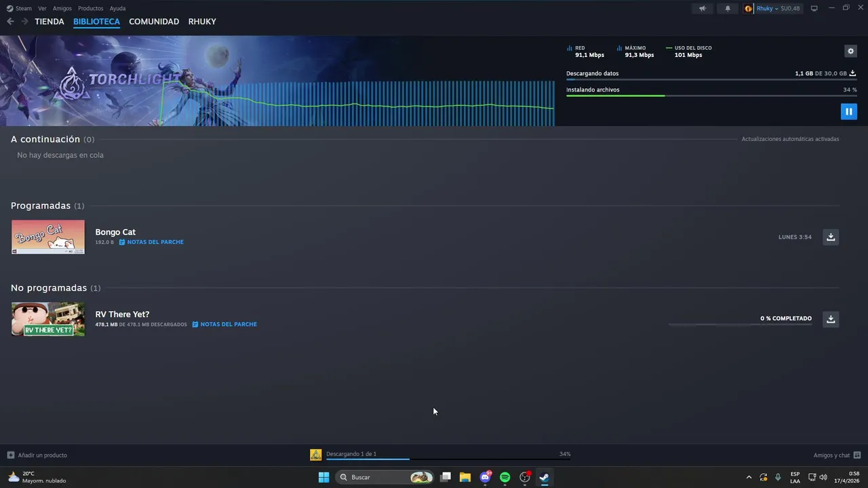Viewport: 868px width, 488px height.
Task: Click the add product plus icon
Action: pos(10,455)
